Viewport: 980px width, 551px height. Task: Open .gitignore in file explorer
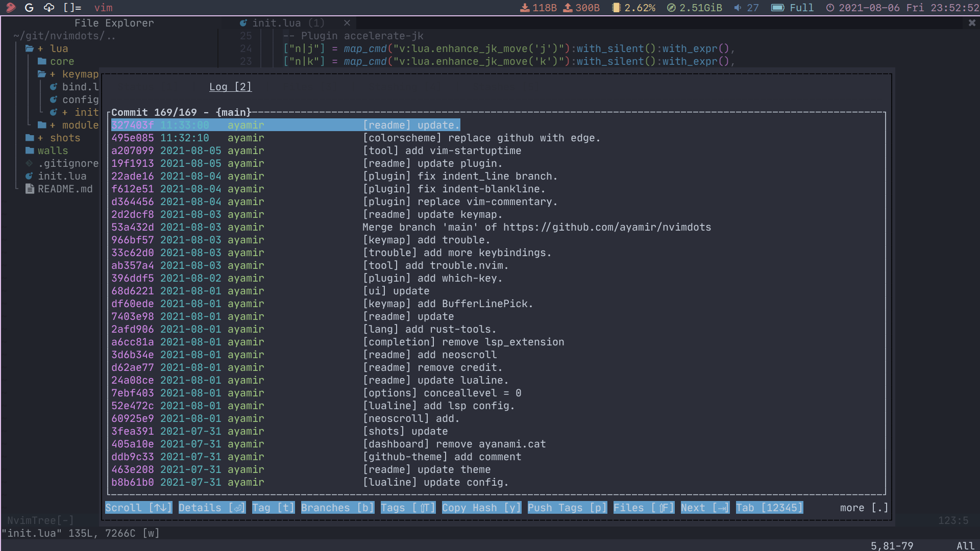coord(68,163)
